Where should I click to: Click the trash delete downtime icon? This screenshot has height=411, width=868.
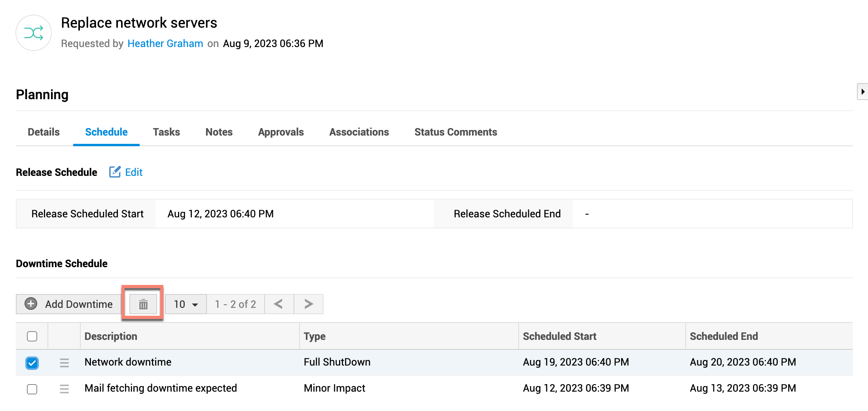[x=143, y=304]
